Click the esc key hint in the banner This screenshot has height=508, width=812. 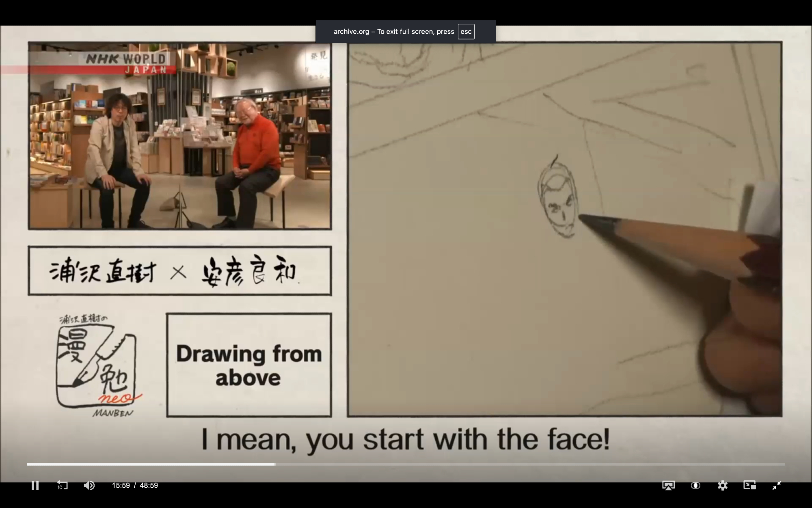(466, 32)
